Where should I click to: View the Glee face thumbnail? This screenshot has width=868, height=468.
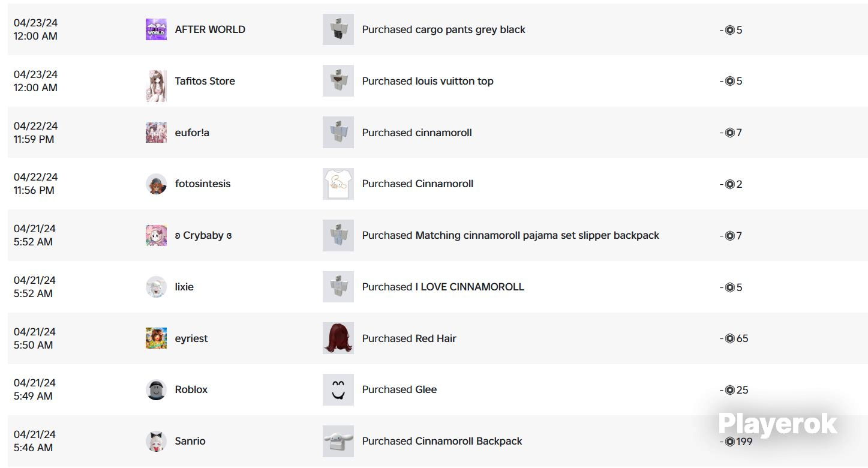(338, 390)
